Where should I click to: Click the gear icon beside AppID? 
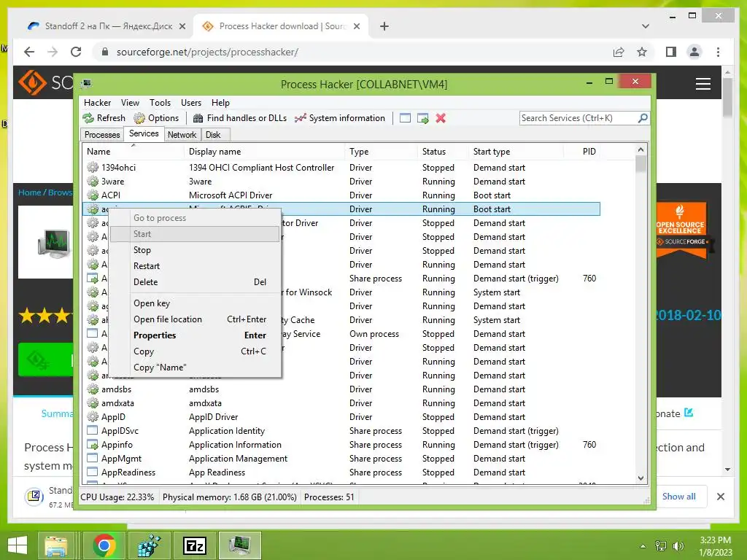[x=93, y=416]
